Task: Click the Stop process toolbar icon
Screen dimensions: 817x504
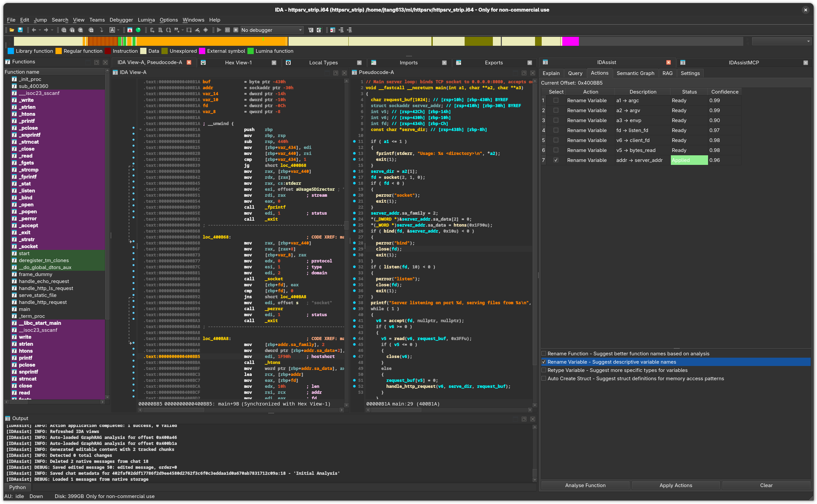Action: [x=235, y=30]
